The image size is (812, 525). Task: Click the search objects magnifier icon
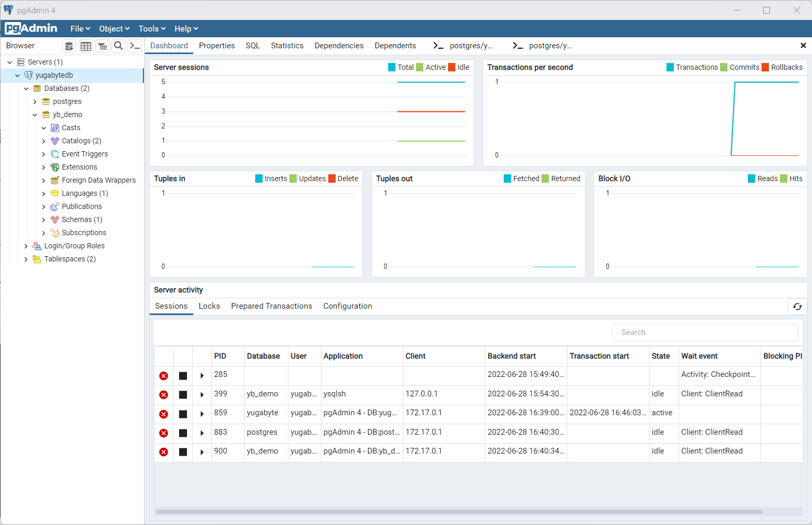118,46
